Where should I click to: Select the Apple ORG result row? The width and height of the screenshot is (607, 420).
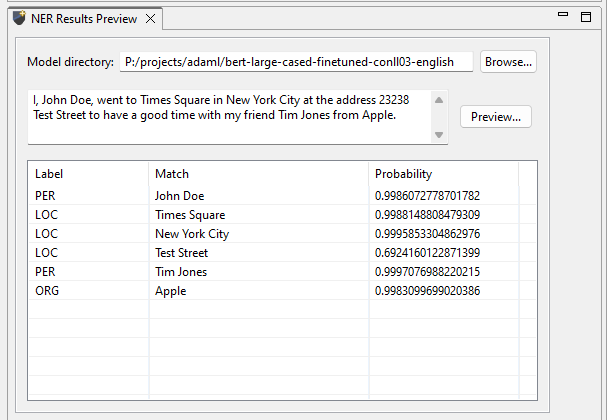(171, 291)
